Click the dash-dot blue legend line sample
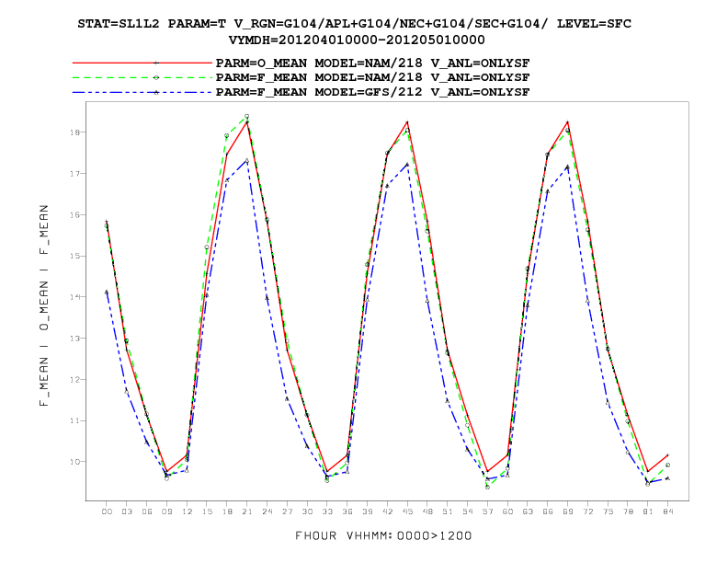The height and width of the screenshot is (563, 728). pyautogui.click(x=142, y=92)
